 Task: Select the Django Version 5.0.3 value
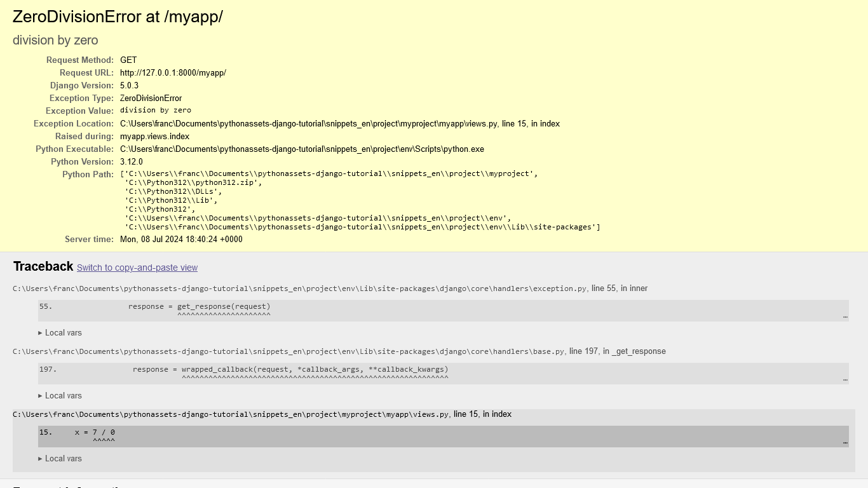(x=128, y=85)
